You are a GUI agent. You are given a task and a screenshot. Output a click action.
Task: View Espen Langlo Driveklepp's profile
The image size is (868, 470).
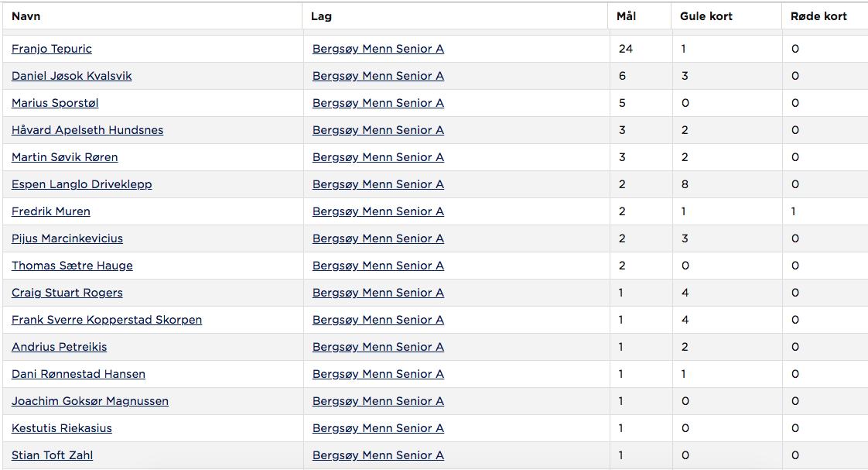tap(81, 184)
